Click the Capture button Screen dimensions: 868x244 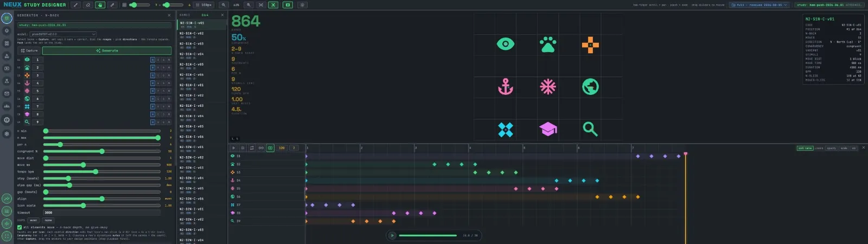coord(29,50)
